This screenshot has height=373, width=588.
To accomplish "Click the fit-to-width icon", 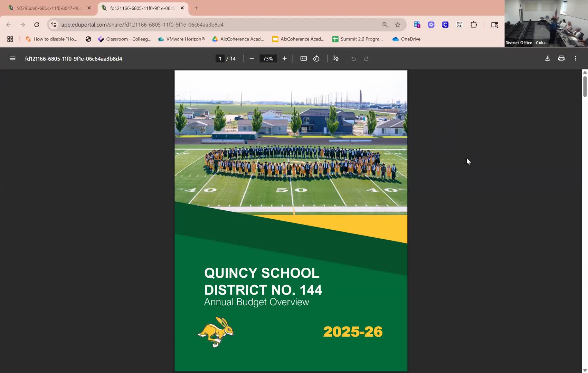I will coord(303,58).
